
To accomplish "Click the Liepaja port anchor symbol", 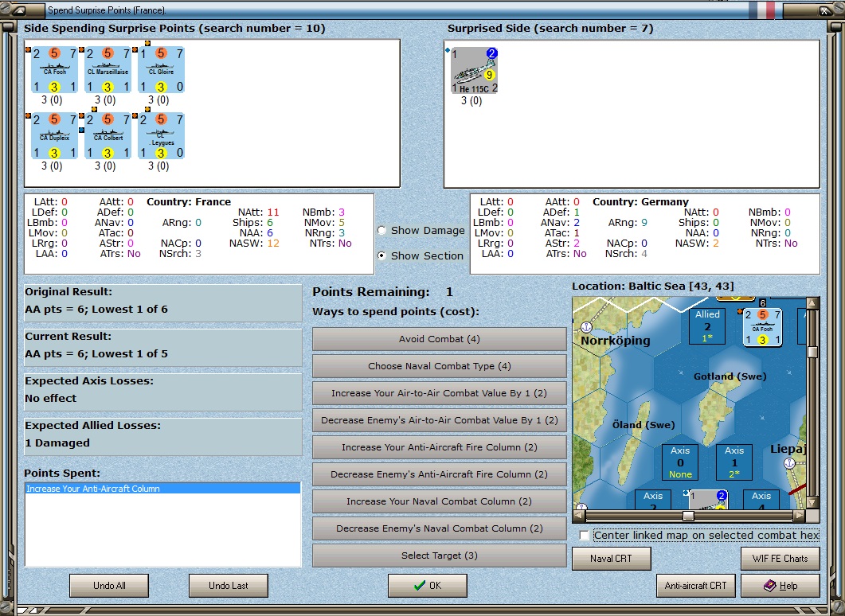I will click(x=789, y=463).
